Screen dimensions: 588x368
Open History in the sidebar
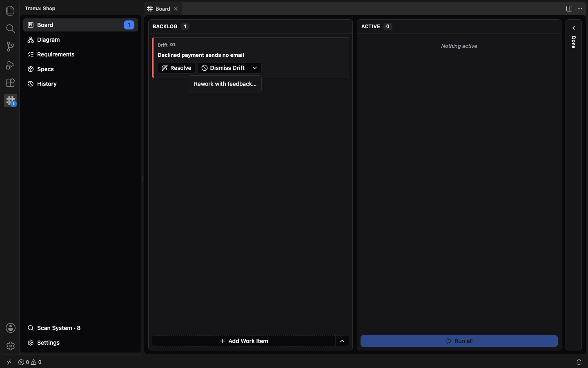tap(81, 84)
